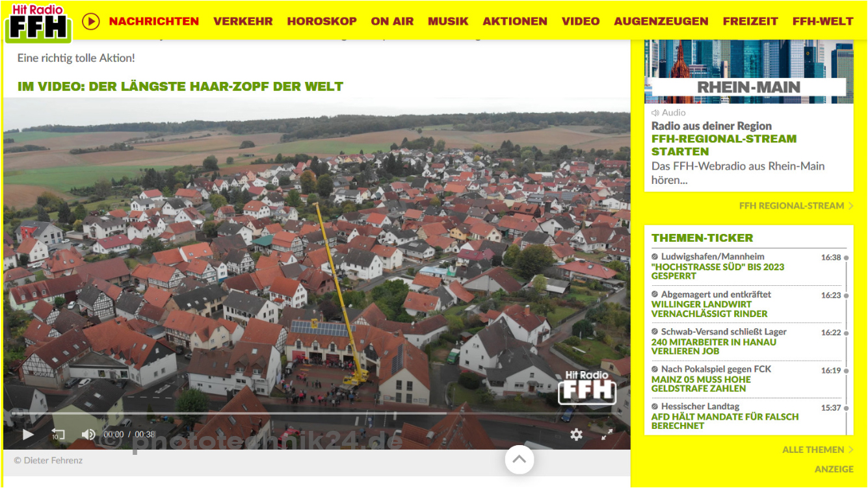Open the FFH REGIONAL-STREAM link

coord(791,206)
